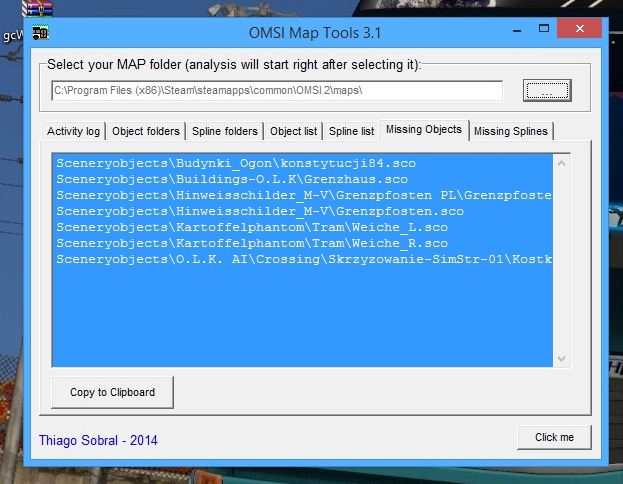
Task: Switch to the Activity log tab
Action: [73, 131]
